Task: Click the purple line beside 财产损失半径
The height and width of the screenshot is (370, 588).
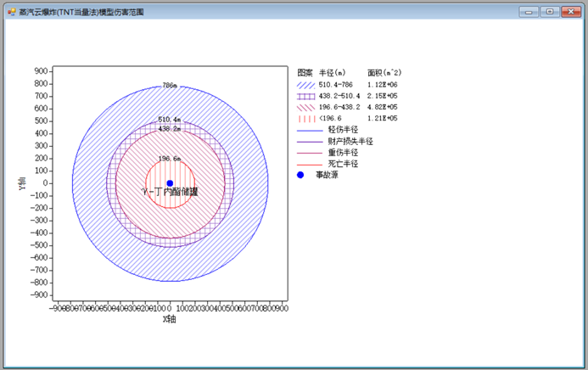Action: click(x=310, y=142)
